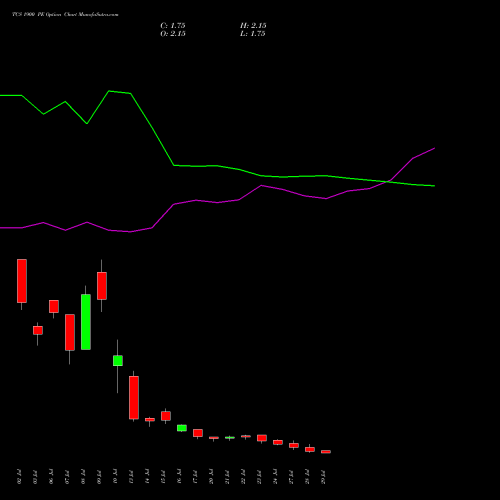Click the TCS 1900 PE Option Chart title
Viewport: 500px width, 500px height.
[x=65, y=15]
